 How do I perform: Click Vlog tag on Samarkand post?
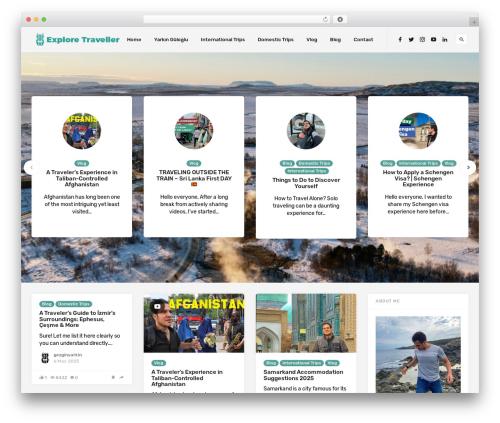tap(332, 363)
